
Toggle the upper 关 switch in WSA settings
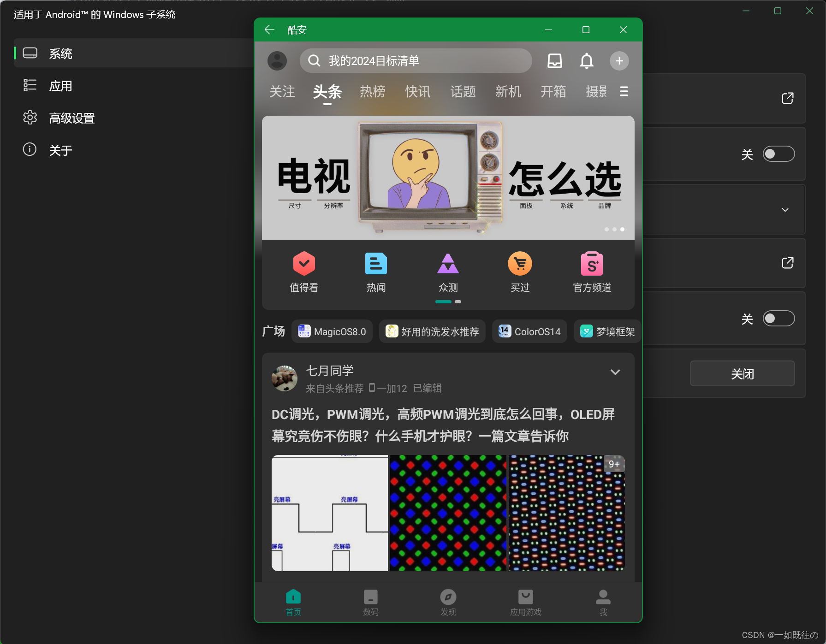[778, 154]
